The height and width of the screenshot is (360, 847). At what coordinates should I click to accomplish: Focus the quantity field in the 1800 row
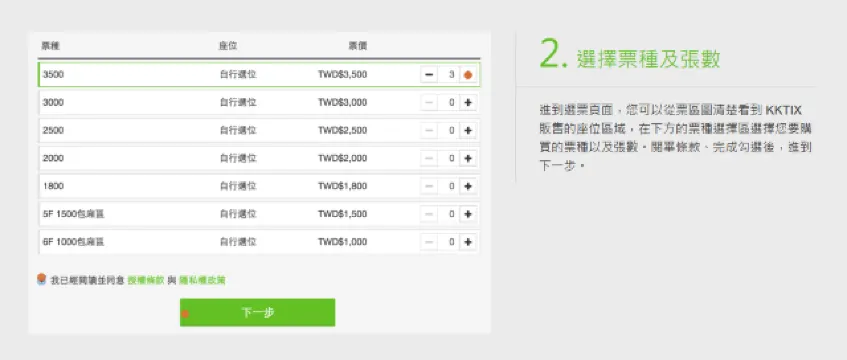(448, 186)
